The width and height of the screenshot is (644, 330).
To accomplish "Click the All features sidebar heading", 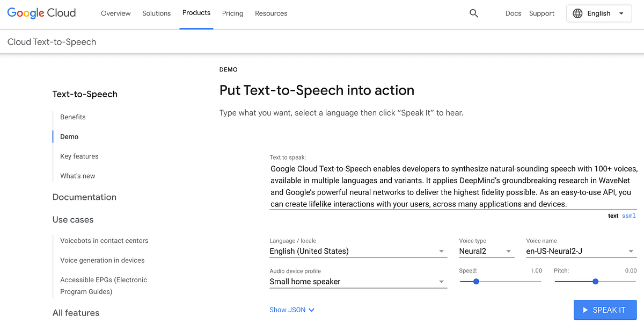I will tap(76, 313).
